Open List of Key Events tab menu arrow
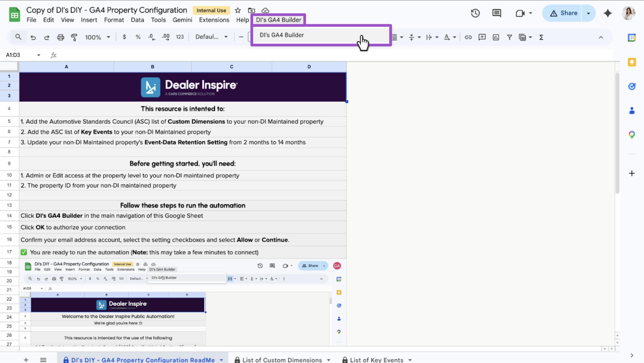 click(410, 360)
